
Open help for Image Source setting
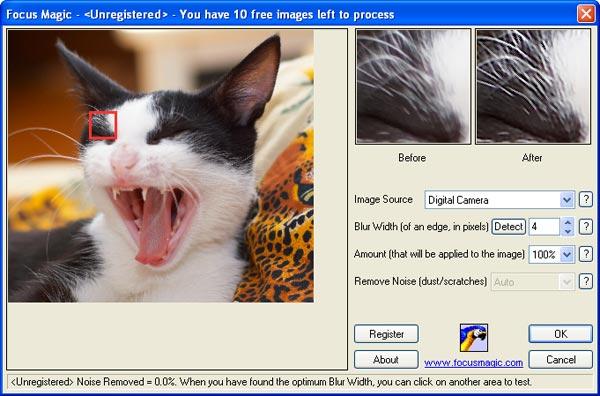coord(585,199)
